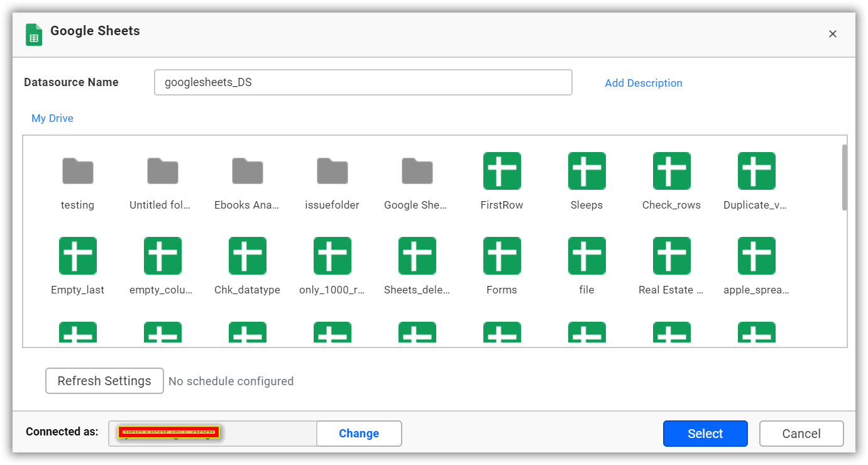The height and width of the screenshot is (465, 868).
Task: Click the 'Chk_datatype' file name
Action: coord(248,290)
